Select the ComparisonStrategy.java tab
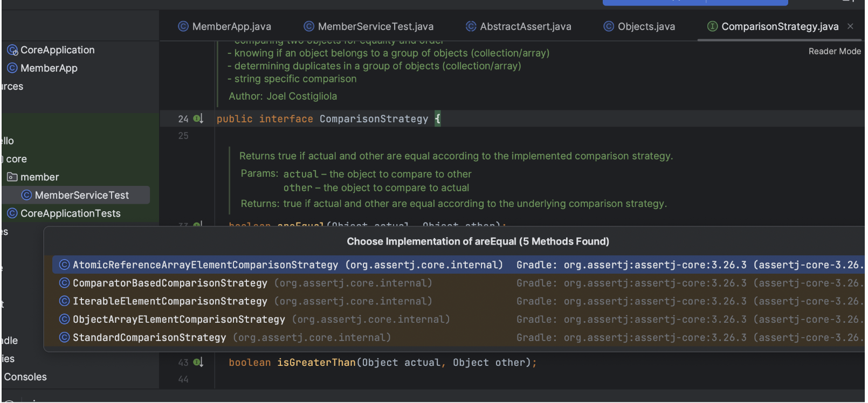The image size is (868, 403). pos(773,26)
